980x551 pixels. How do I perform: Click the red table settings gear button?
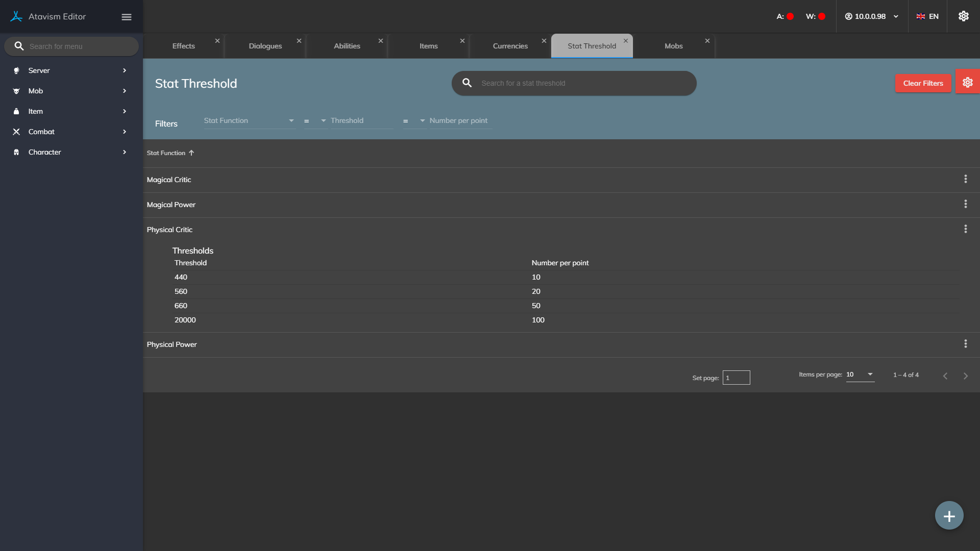(967, 83)
